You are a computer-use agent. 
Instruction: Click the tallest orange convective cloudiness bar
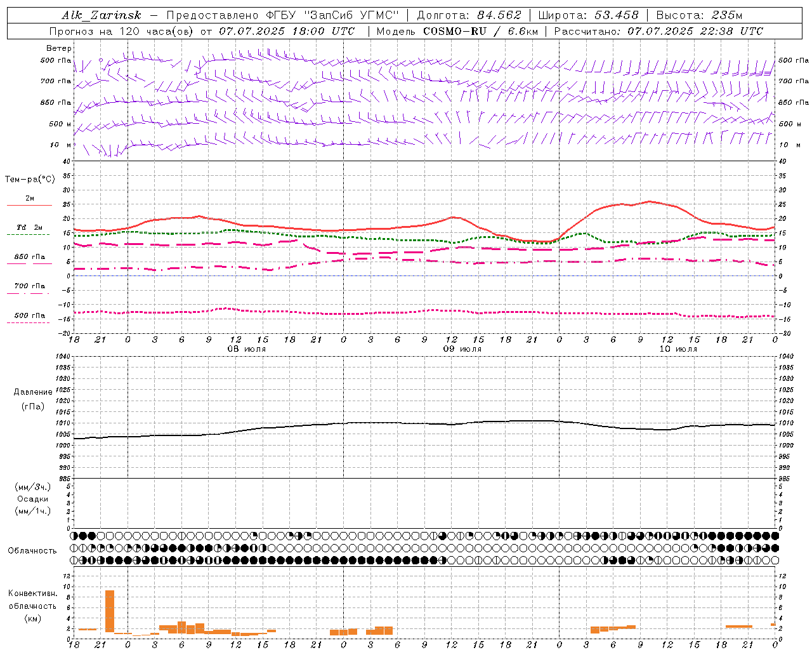110,611
